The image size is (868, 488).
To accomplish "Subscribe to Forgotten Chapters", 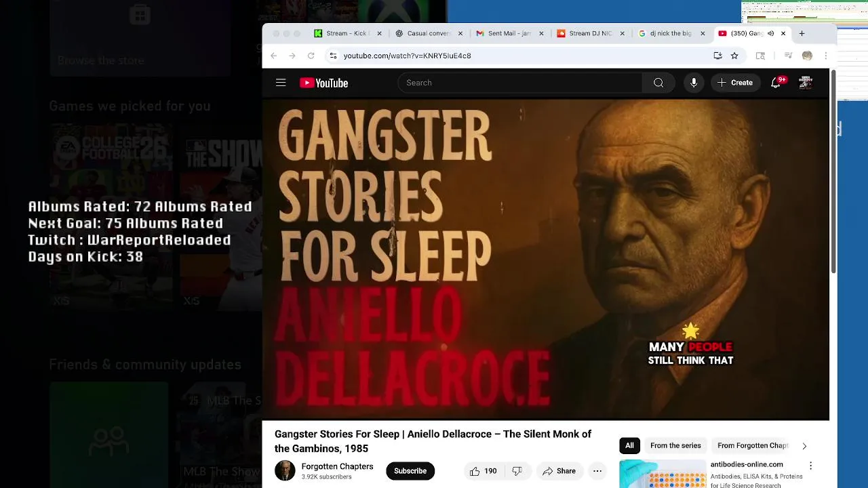I will pos(410,471).
